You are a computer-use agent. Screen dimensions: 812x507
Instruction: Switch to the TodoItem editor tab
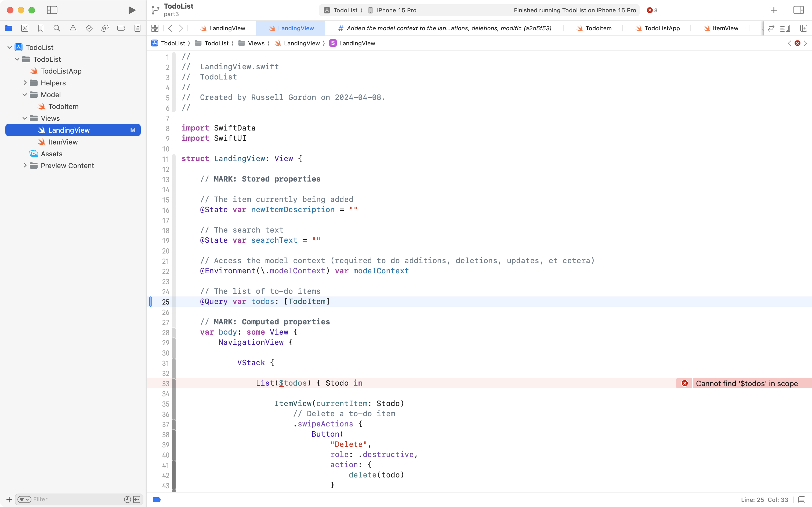(x=599, y=28)
